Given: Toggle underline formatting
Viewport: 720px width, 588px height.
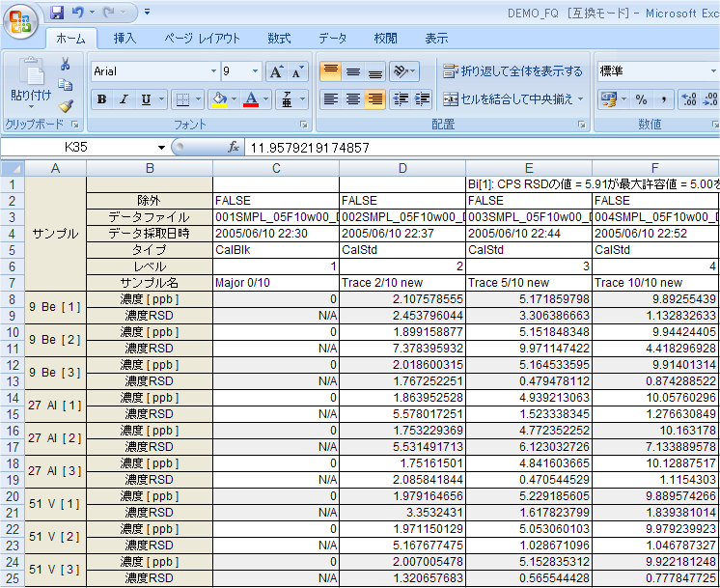Looking at the screenshot, I should point(146,99).
